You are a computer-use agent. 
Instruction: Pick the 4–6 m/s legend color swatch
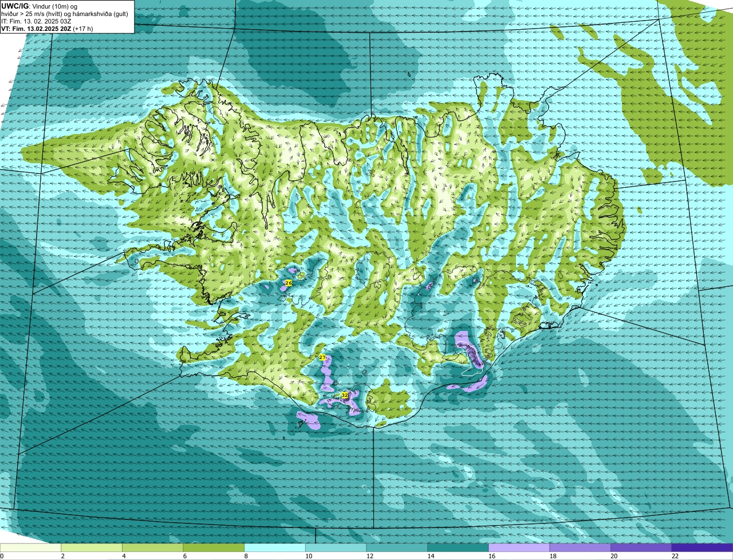152,548
